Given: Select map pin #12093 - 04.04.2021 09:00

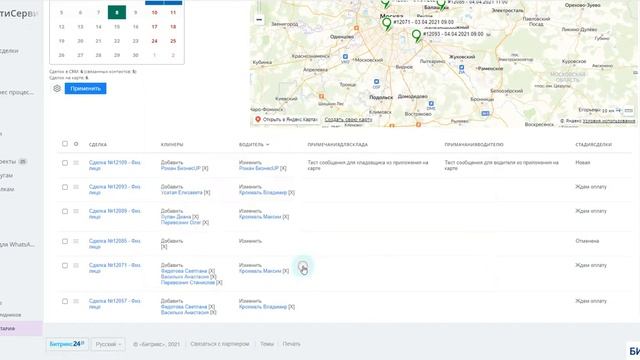Looking at the screenshot, I should [x=416, y=36].
